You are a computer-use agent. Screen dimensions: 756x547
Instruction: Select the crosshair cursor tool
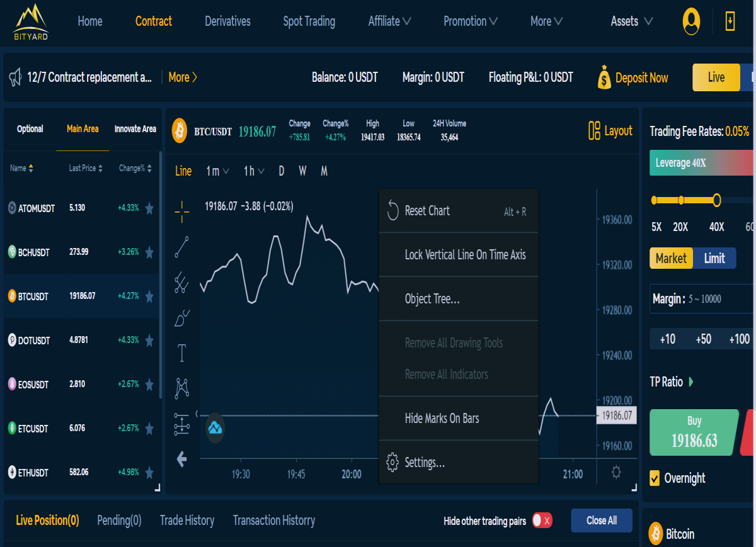tap(181, 212)
